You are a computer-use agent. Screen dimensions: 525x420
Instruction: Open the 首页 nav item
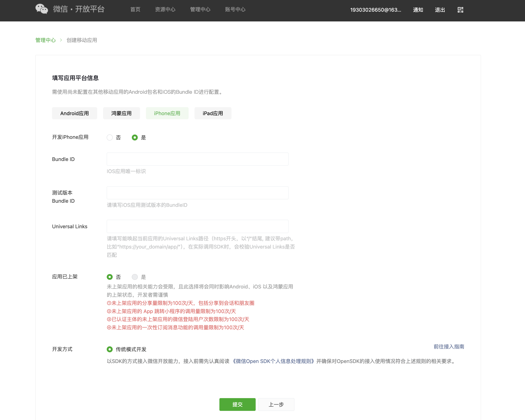point(135,9)
